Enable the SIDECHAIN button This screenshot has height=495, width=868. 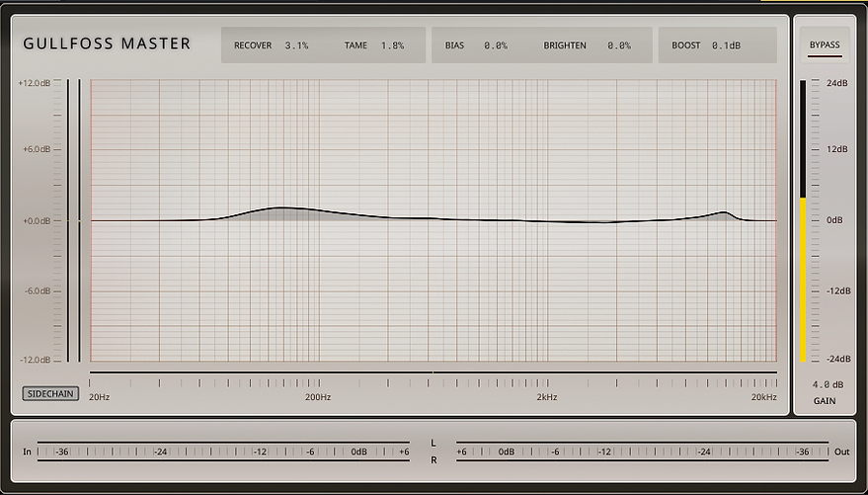click(x=51, y=393)
